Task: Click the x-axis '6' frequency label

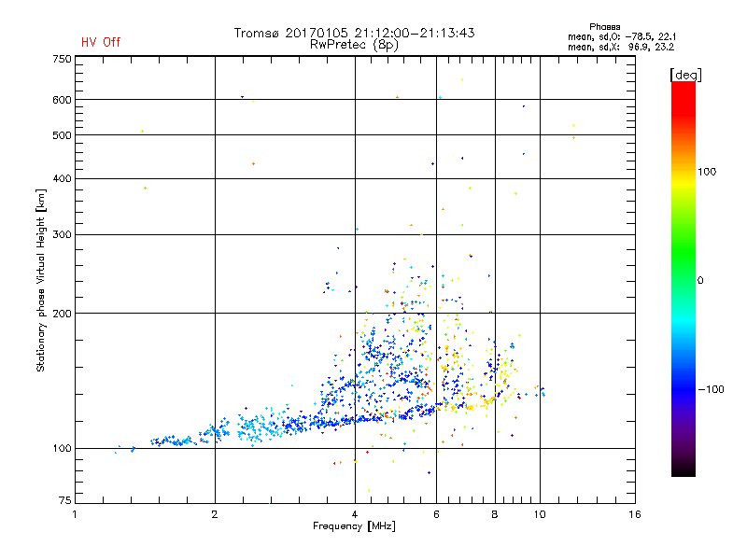Action: click(x=436, y=514)
